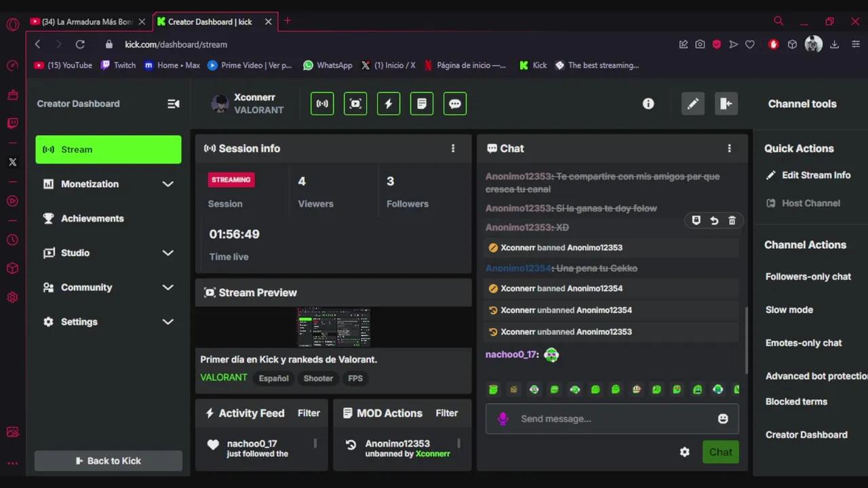Click the Shooter tag

[x=318, y=378]
